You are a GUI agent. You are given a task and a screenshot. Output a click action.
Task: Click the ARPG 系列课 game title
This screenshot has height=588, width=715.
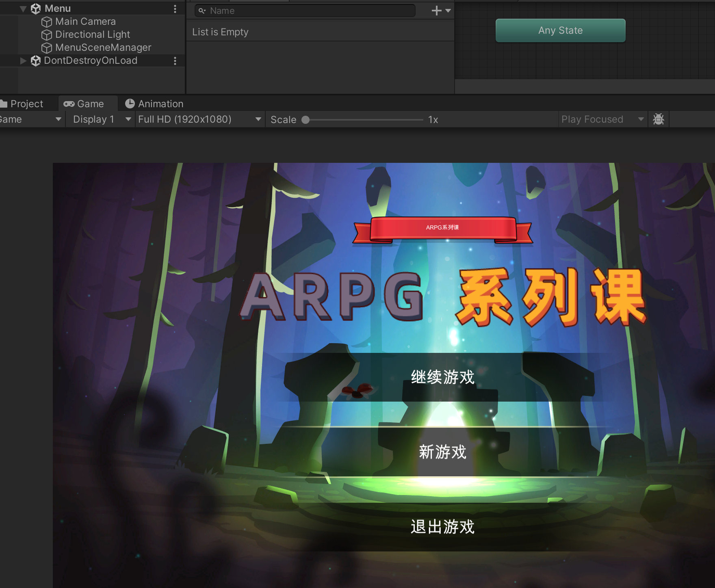coord(443,297)
